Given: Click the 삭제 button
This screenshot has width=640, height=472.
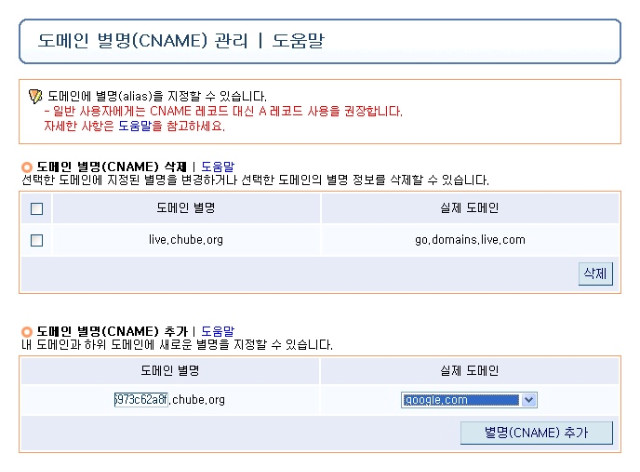Looking at the screenshot, I should 595,274.
